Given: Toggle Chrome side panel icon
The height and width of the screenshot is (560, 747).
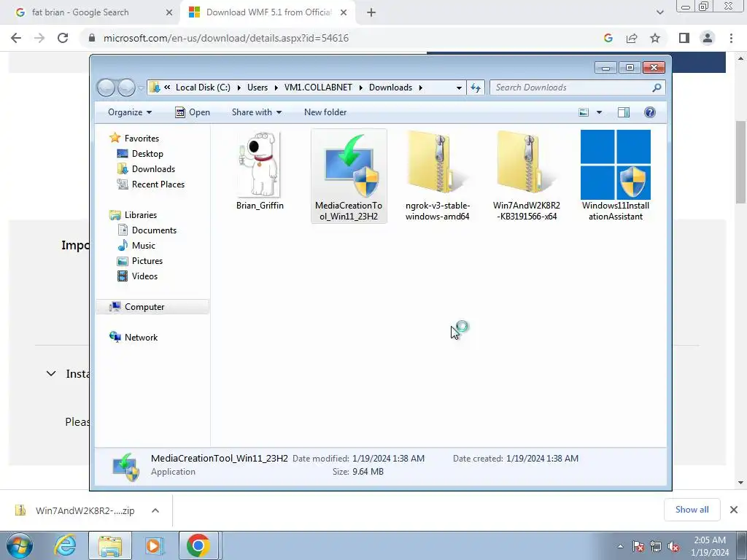Looking at the screenshot, I should point(684,38).
